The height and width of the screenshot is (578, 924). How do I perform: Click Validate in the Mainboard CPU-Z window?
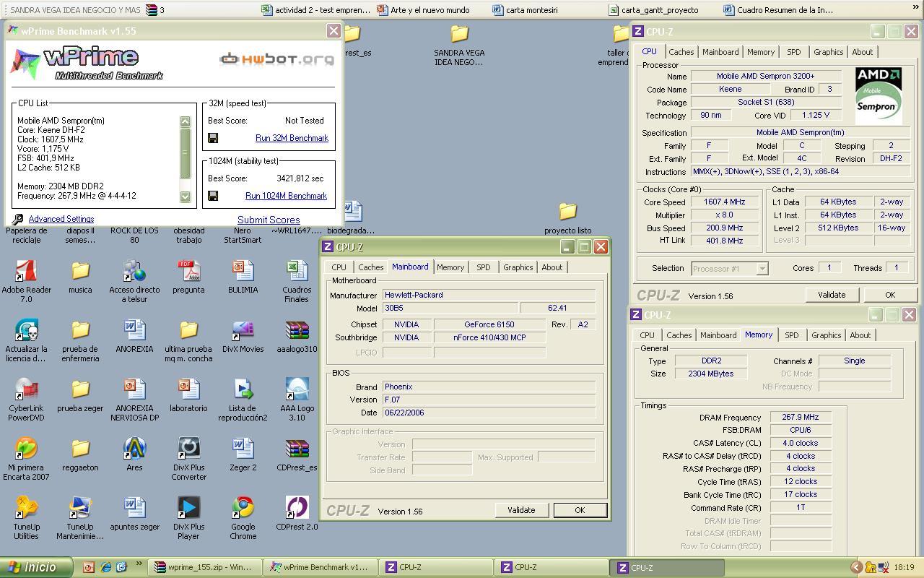pyautogui.click(x=521, y=510)
